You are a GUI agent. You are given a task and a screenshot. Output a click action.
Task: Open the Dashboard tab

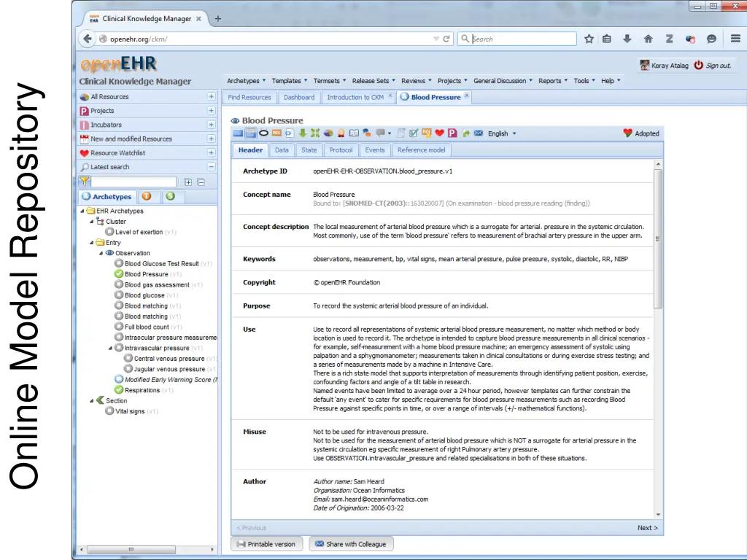[299, 97]
